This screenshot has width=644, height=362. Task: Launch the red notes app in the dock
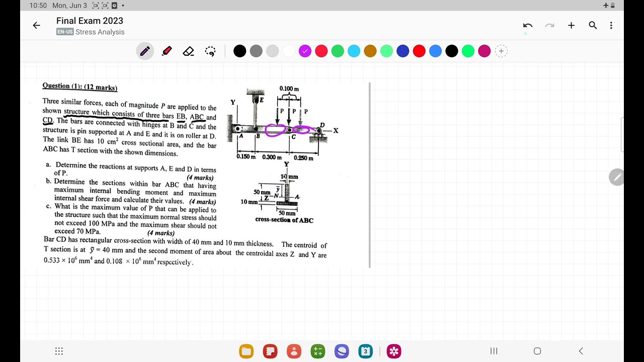point(270,351)
